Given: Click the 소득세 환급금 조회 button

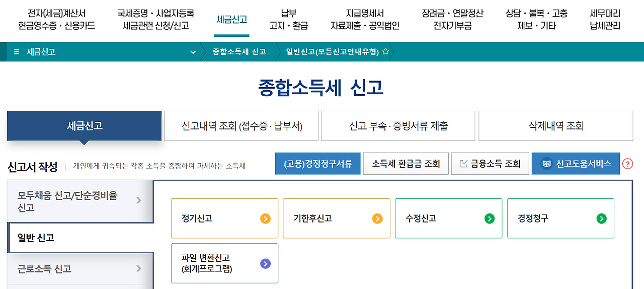Looking at the screenshot, I should [x=406, y=164].
